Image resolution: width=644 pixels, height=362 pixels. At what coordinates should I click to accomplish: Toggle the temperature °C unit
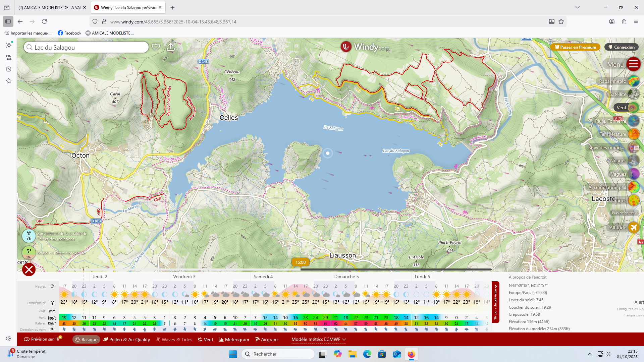[x=52, y=303]
